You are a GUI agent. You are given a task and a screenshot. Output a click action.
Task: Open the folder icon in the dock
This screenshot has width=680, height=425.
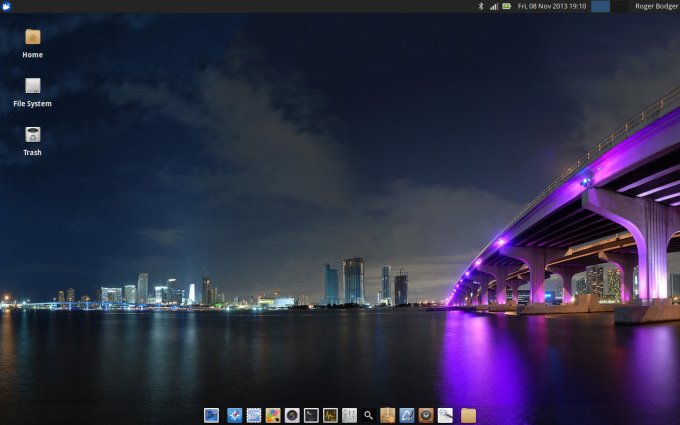(x=468, y=415)
